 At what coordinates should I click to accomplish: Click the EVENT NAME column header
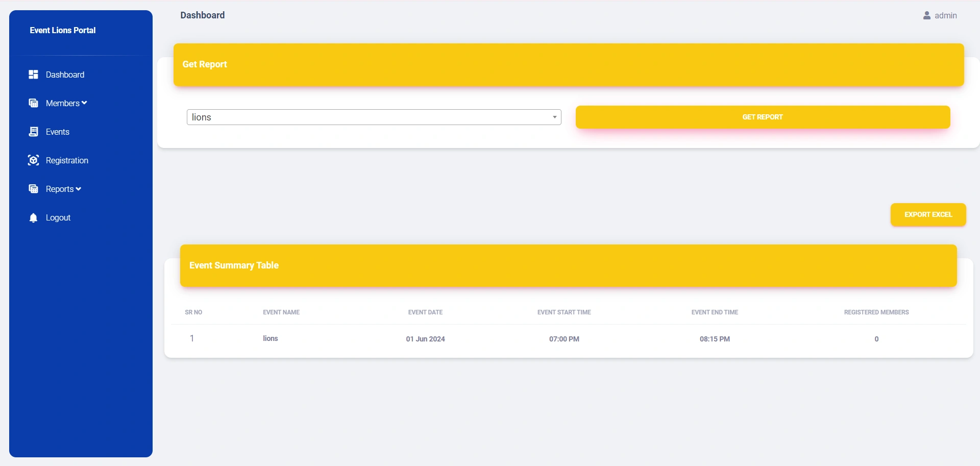pos(281,312)
